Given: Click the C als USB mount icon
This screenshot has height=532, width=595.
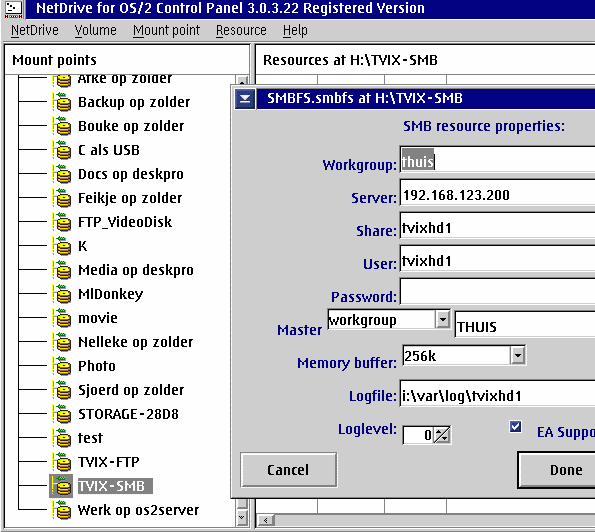Looking at the screenshot, I should 62,150.
